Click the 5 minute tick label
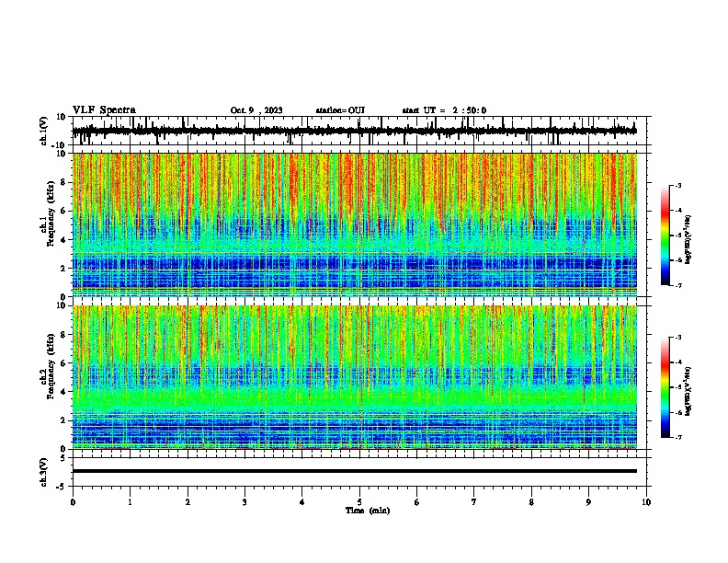 pos(359,502)
